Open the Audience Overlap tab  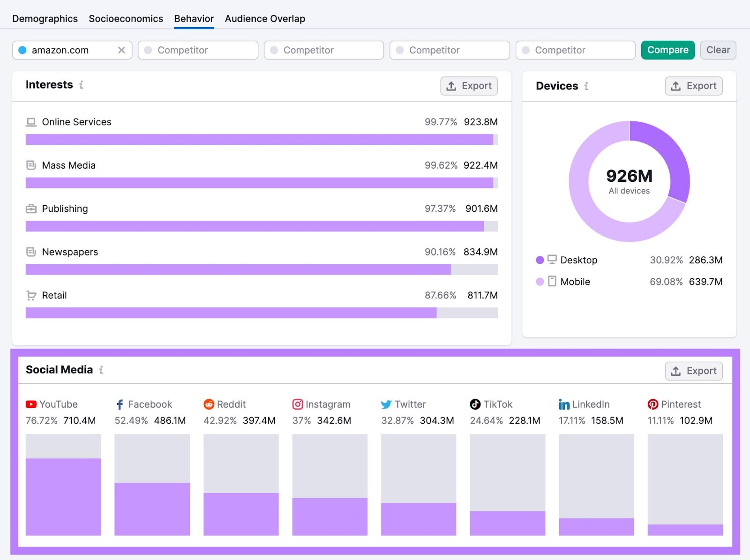(265, 18)
